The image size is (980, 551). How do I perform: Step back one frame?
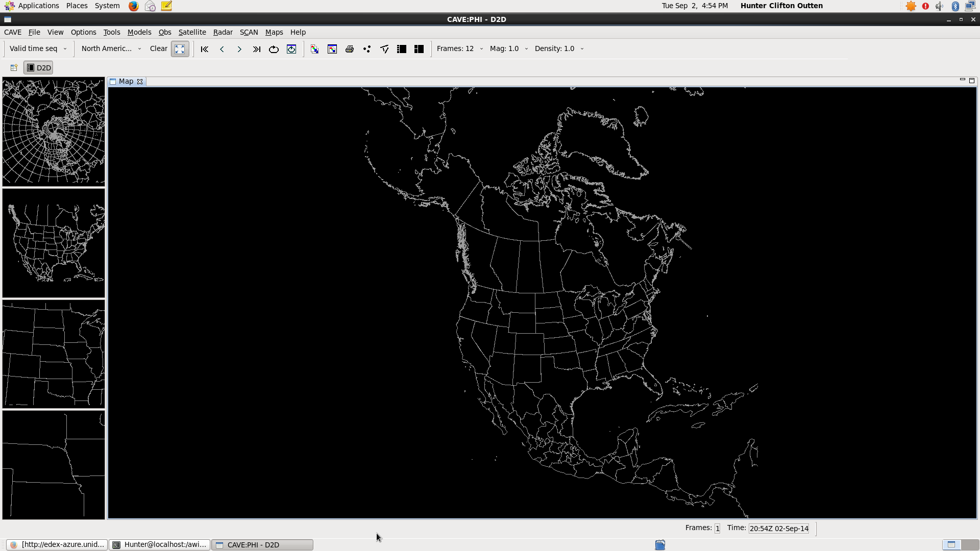click(x=222, y=49)
